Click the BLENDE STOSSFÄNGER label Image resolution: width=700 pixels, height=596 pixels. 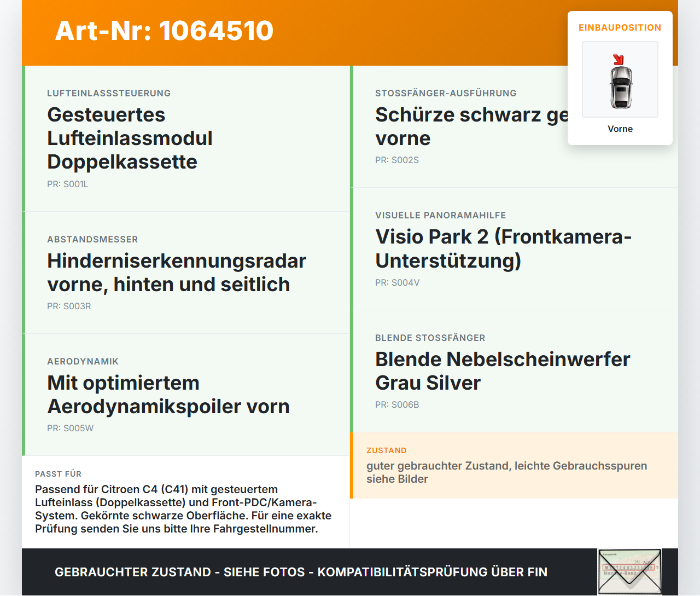click(x=430, y=338)
